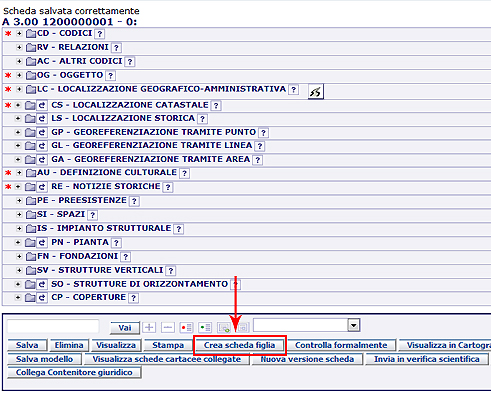Image resolution: width=491 pixels, height=393 pixels.
Task: Open help icon for CD - CODICI
Action: pyautogui.click(x=99, y=34)
